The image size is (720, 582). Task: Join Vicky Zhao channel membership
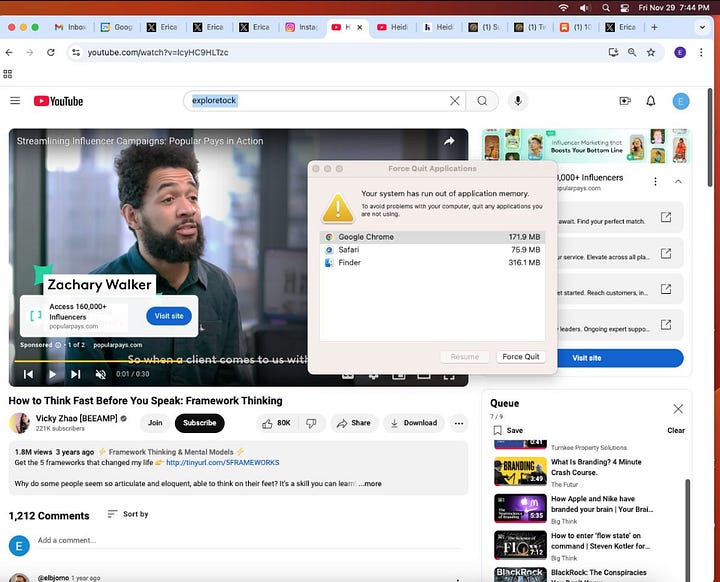point(155,423)
